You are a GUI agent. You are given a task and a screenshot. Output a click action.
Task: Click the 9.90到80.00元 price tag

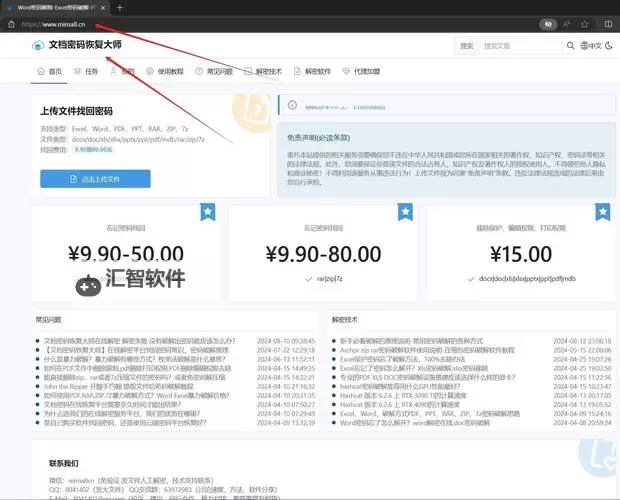pyautogui.click(x=93, y=150)
